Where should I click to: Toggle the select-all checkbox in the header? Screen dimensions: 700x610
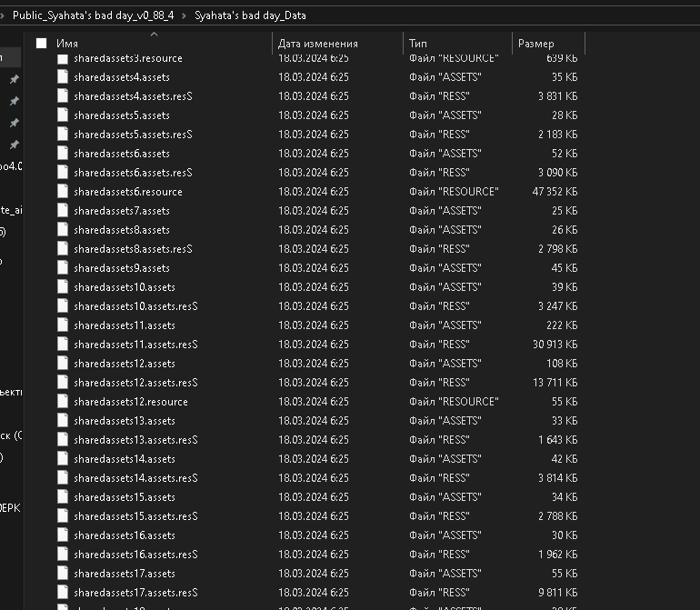click(41, 44)
